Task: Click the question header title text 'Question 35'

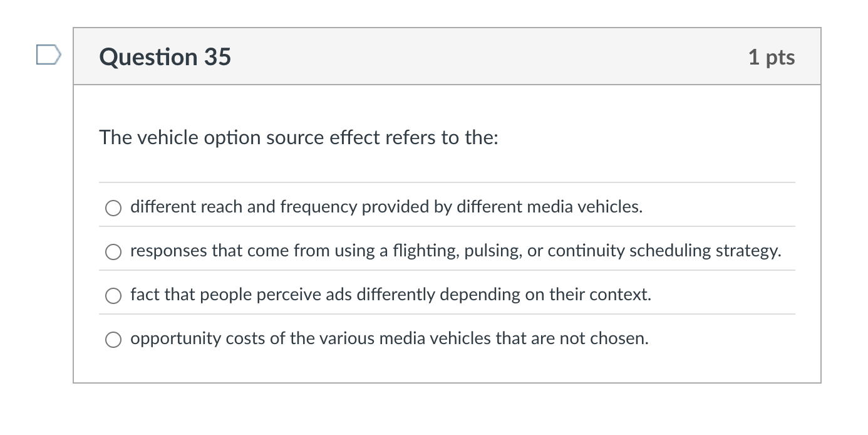Action: click(x=165, y=56)
